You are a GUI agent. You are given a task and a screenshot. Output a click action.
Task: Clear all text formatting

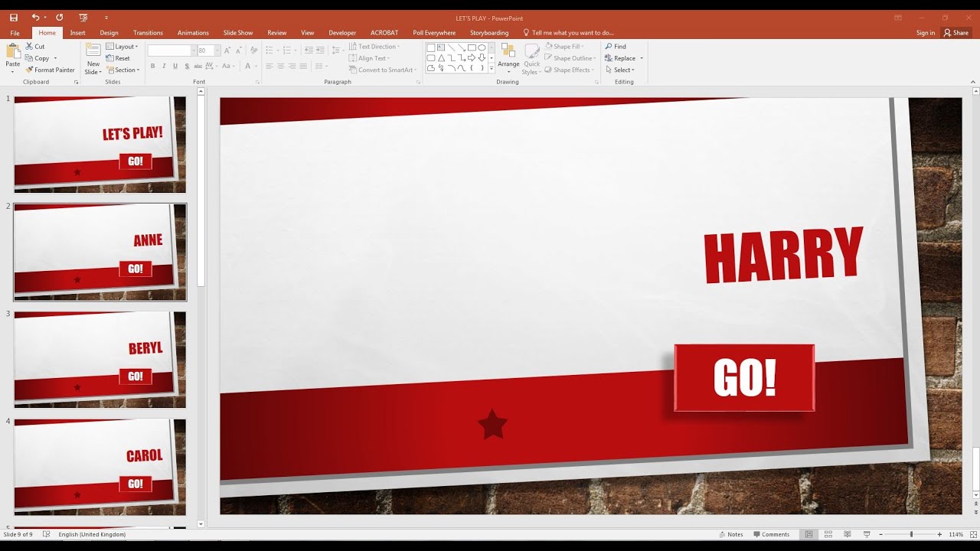[x=253, y=51]
